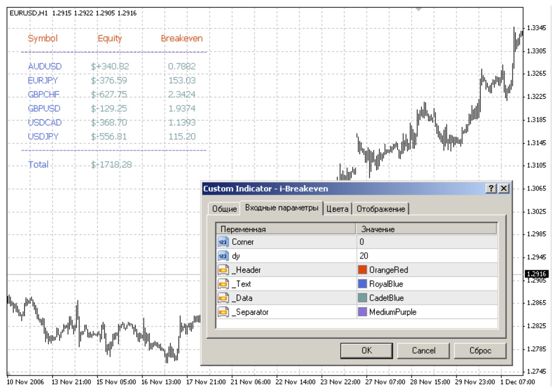Click the Equity header on the chart
The width and height of the screenshot is (556, 392).
(x=110, y=38)
